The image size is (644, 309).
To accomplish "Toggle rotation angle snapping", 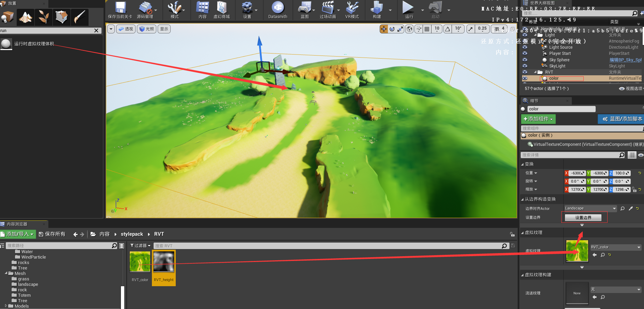I will 447,29.
